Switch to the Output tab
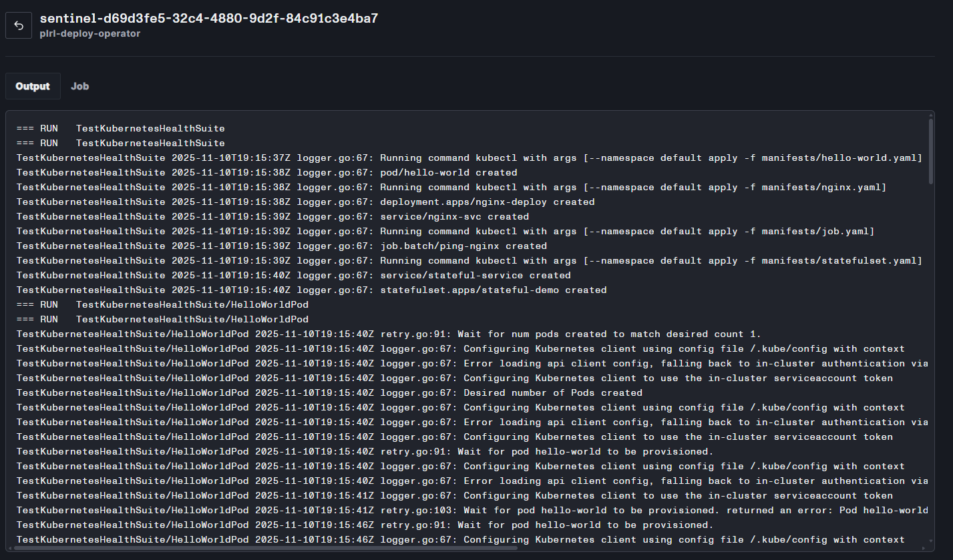The image size is (953, 560). click(33, 86)
